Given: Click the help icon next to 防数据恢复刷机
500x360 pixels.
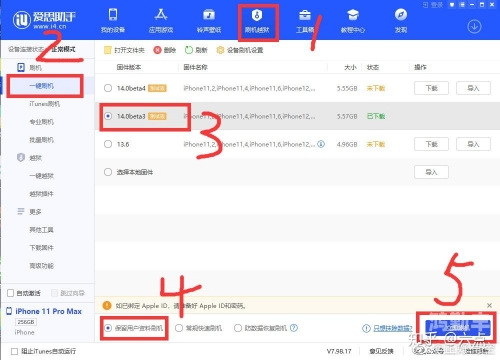Looking at the screenshot, I should tap(294, 328).
